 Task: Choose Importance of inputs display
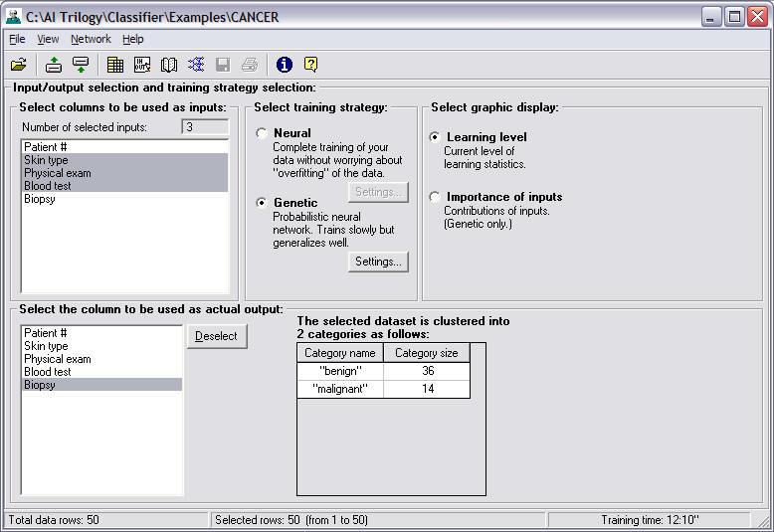pyautogui.click(x=435, y=197)
